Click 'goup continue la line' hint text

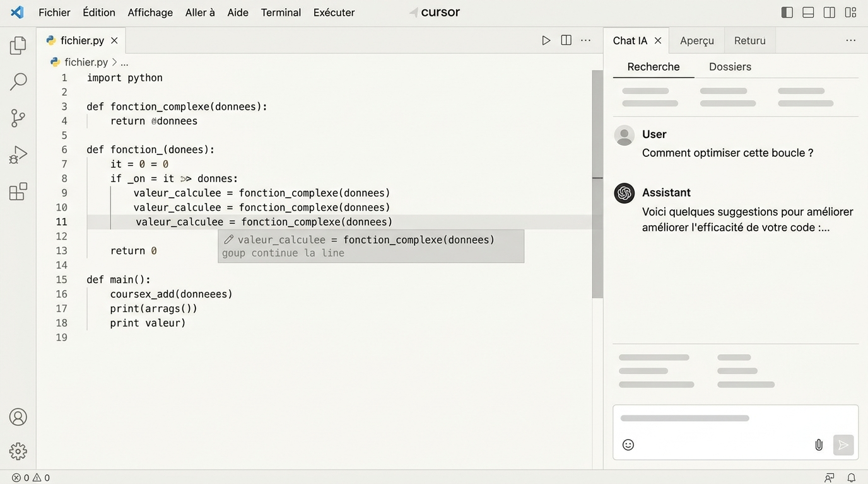pyautogui.click(x=283, y=253)
